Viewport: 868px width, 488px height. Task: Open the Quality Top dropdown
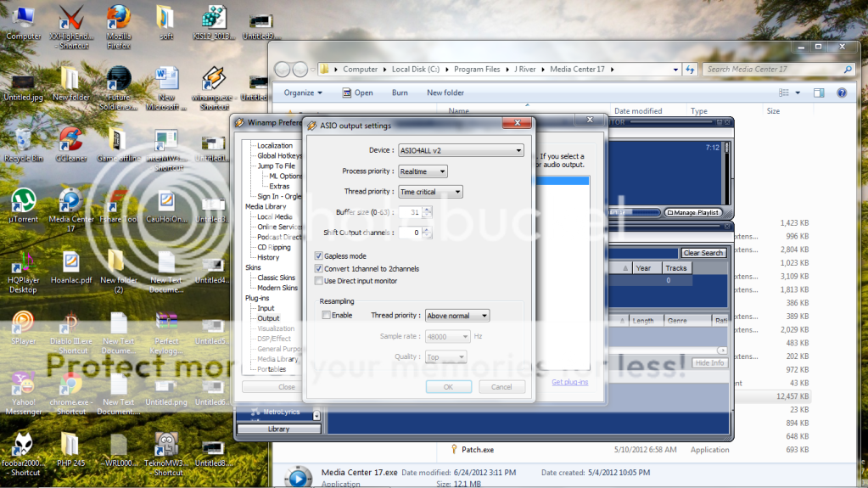coord(445,356)
